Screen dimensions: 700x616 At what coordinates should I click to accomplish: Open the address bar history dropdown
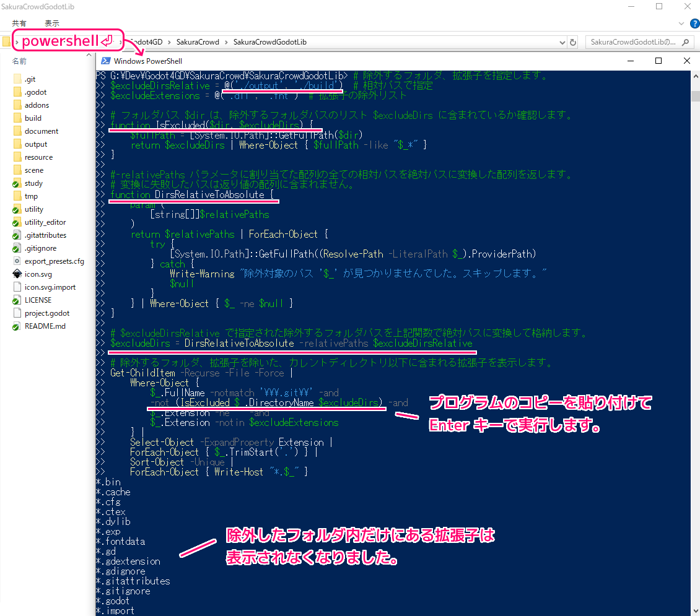tap(562, 42)
